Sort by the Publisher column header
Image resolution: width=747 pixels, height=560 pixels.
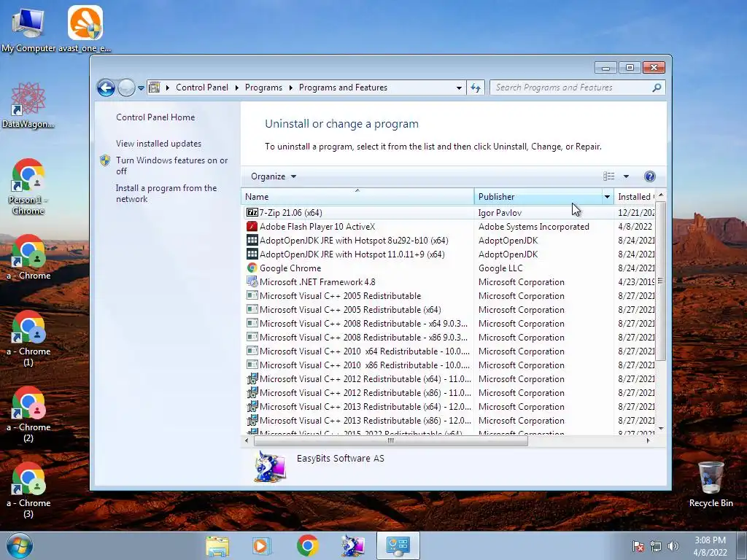pos(538,197)
